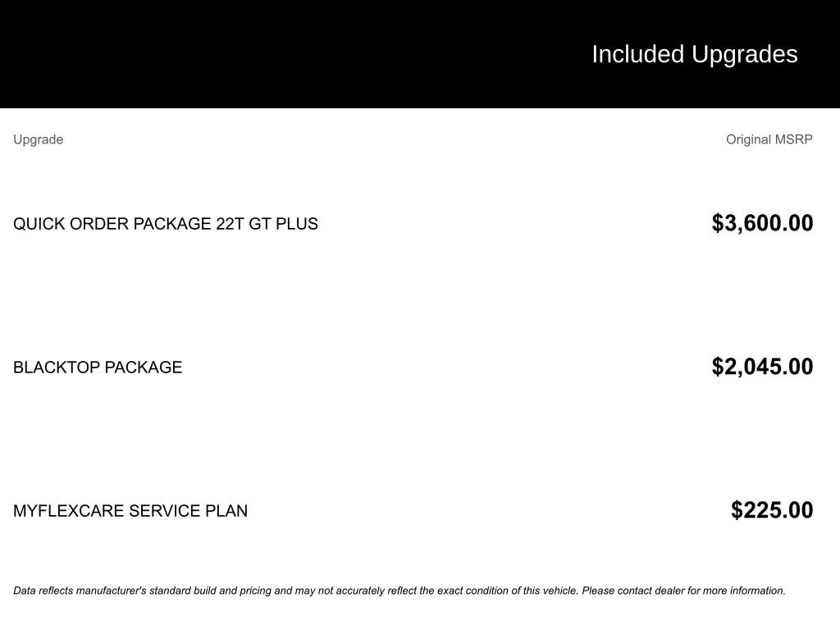Image resolution: width=840 pixels, height=630 pixels.
Task: Click the Upgrade column header
Action: 38,139
